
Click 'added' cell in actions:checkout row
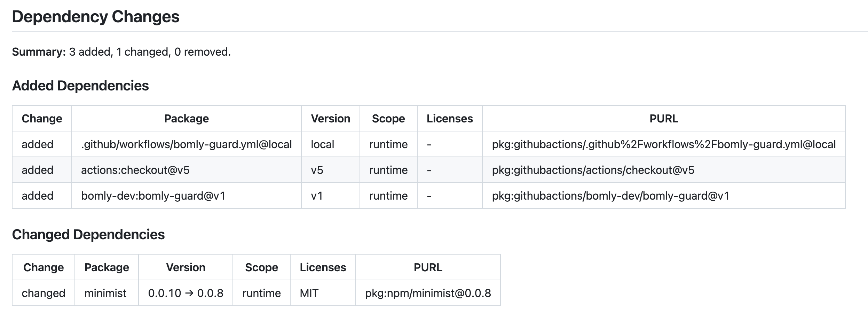click(42, 170)
